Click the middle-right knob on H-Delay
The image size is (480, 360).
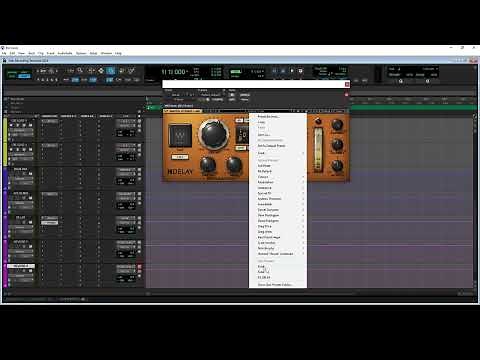[337, 145]
